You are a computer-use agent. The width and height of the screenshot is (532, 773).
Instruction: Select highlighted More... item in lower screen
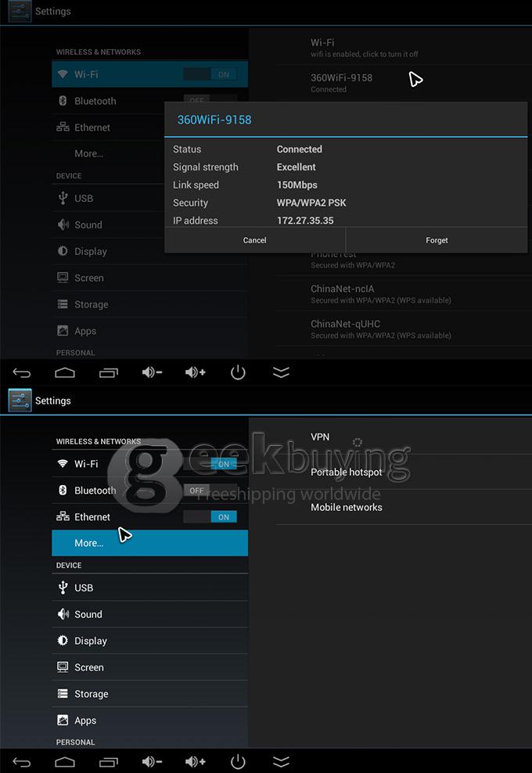pyautogui.click(x=150, y=543)
